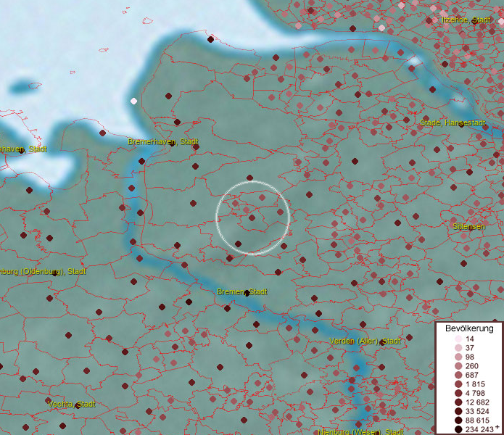Select the Stade, Hansestadt label

[x=453, y=123]
